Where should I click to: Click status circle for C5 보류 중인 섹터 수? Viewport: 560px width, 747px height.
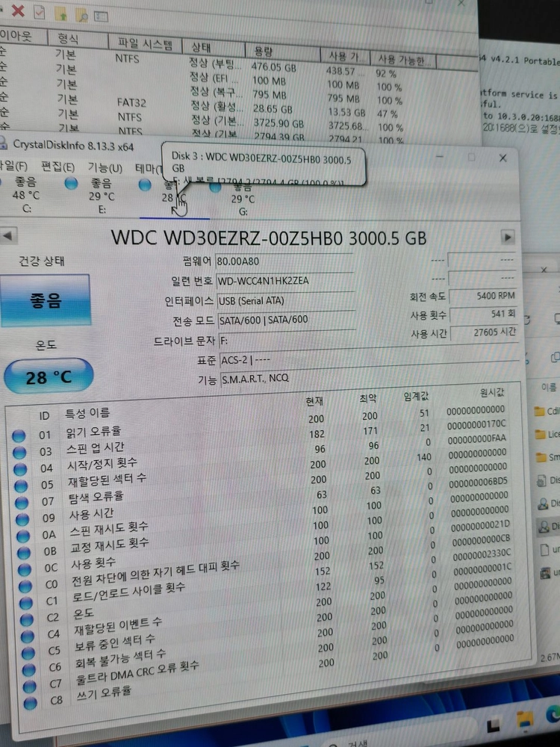click(x=28, y=653)
